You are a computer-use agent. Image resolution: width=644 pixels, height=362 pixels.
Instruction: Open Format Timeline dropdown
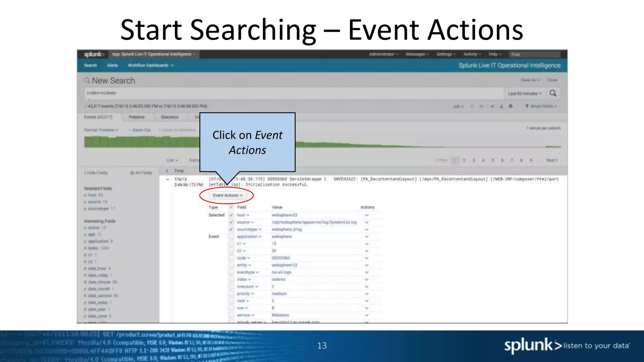101,130
